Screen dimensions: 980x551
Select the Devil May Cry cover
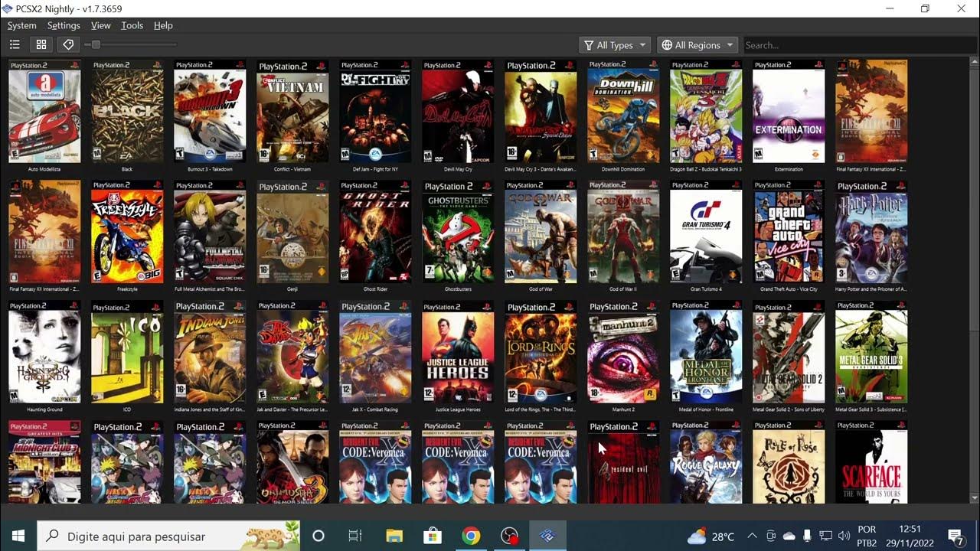pos(458,112)
